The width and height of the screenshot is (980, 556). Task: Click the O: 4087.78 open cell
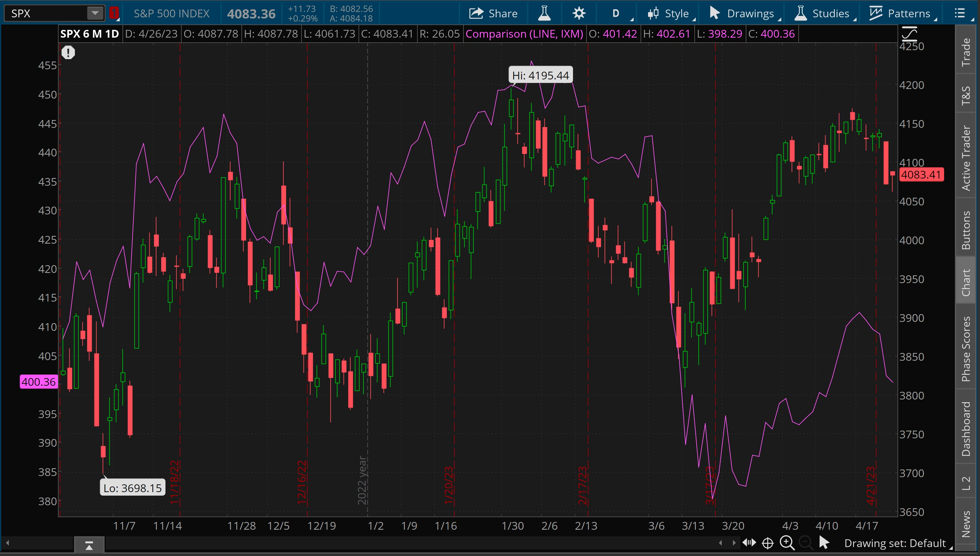click(211, 34)
